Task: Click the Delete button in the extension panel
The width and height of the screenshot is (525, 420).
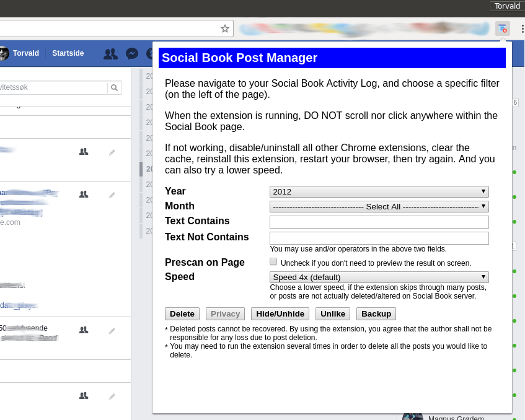Action: (182, 313)
